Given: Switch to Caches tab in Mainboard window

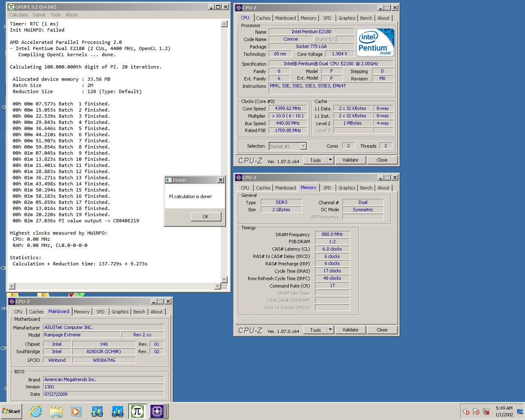Looking at the screenshot, I should 37,312.
